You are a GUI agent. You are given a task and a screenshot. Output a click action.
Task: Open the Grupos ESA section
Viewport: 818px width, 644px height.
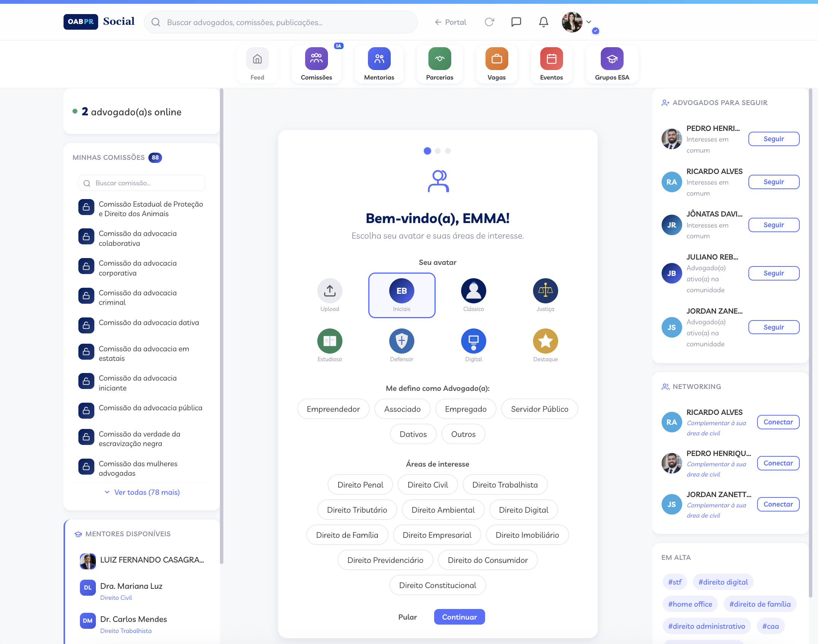(611, 64)
